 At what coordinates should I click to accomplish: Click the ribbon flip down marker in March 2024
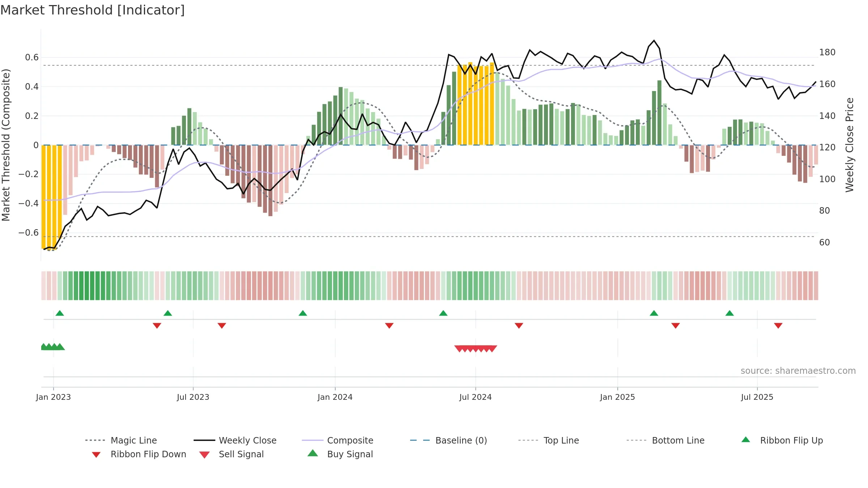[389, 326]
